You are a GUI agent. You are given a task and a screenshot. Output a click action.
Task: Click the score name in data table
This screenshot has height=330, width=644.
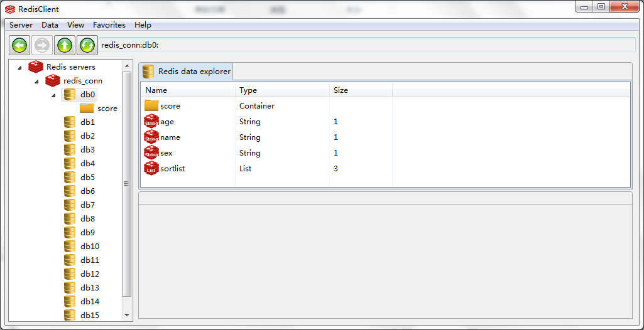click(170, 106)
